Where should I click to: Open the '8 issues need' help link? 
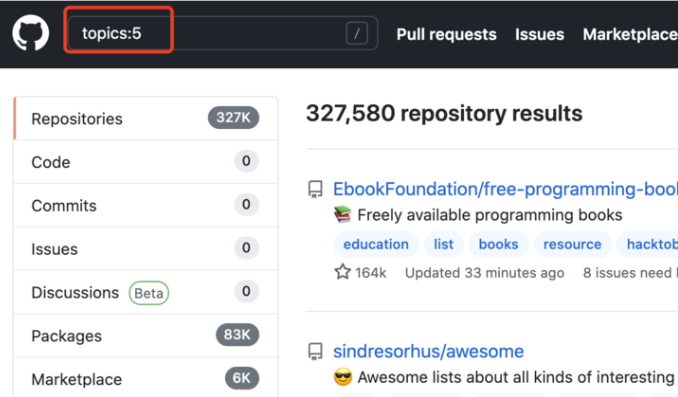point(630,273)
